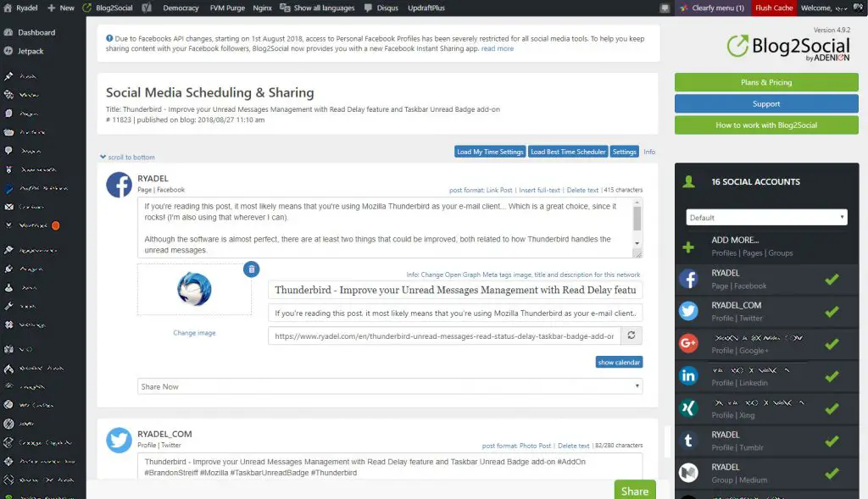The height and width of the screenshot is (499, 868).
Task: Change Facebook post format Link Post
Action: [x=481, y=190]
